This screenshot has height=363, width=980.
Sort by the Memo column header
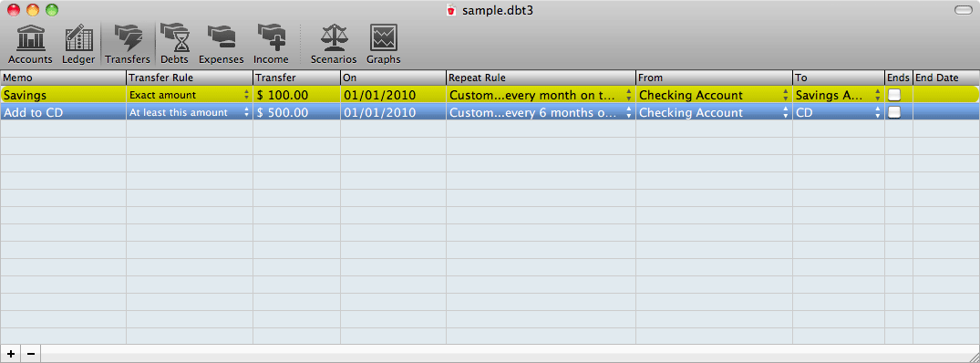63,78
